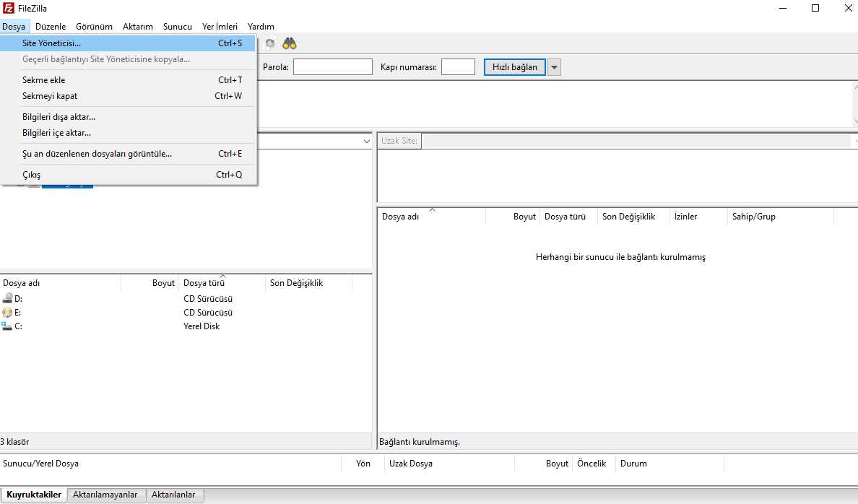Select the C: drive row name

point(19,326)
